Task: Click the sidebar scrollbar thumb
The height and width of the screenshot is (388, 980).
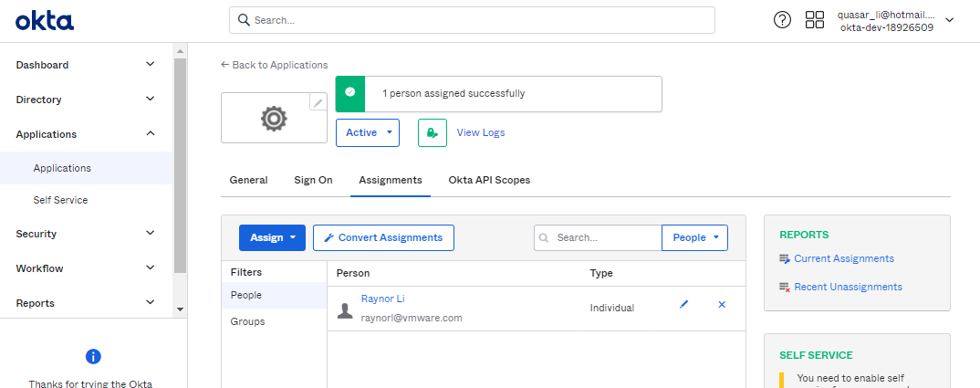Action: (x=180, y=166)
